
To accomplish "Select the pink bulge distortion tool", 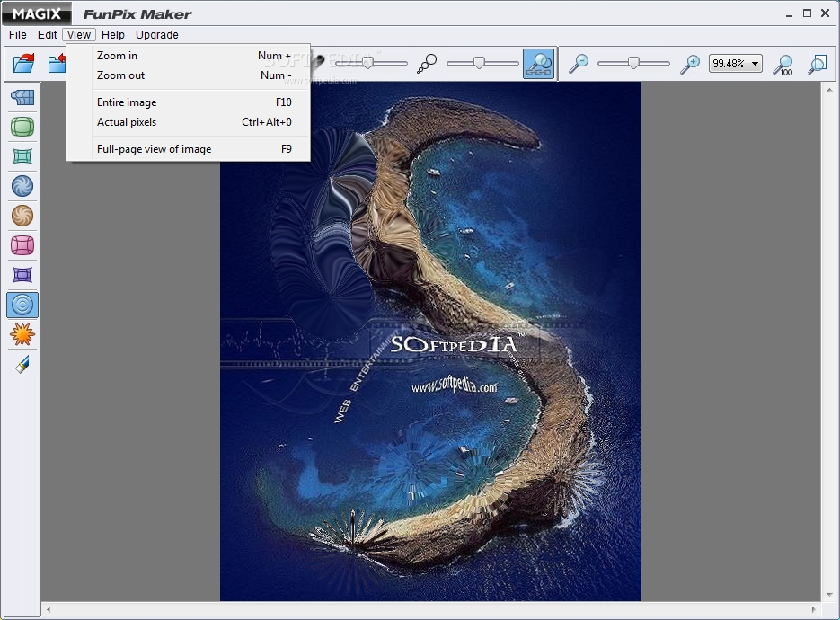I will (x=22, y=245).
